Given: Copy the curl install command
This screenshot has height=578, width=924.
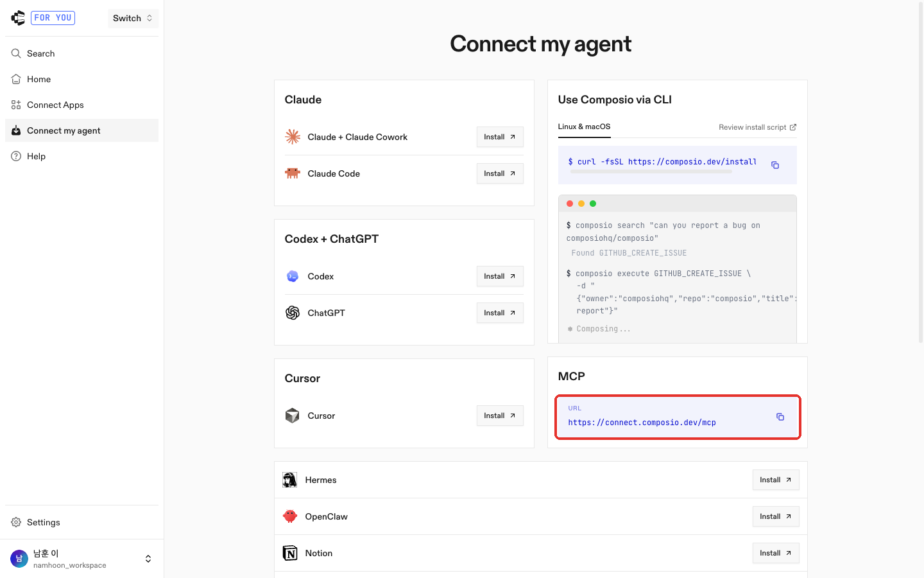Looking at the screenshot, I should click(775, 165).
